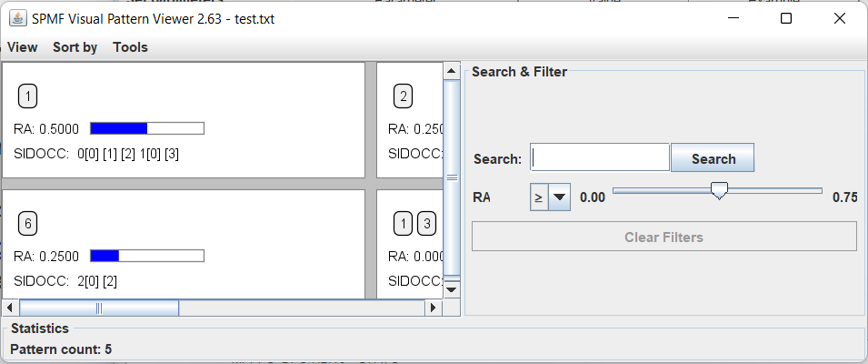Click the Java app icon in title bar
The image size is (868, 364).
coord(16,18)
